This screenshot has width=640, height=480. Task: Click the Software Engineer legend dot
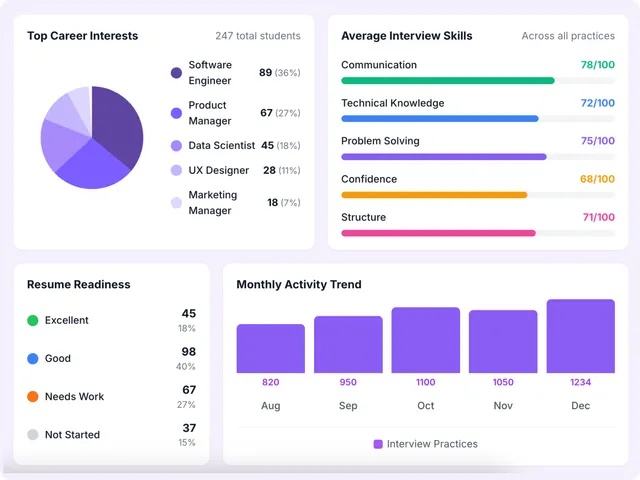point(177,73)
